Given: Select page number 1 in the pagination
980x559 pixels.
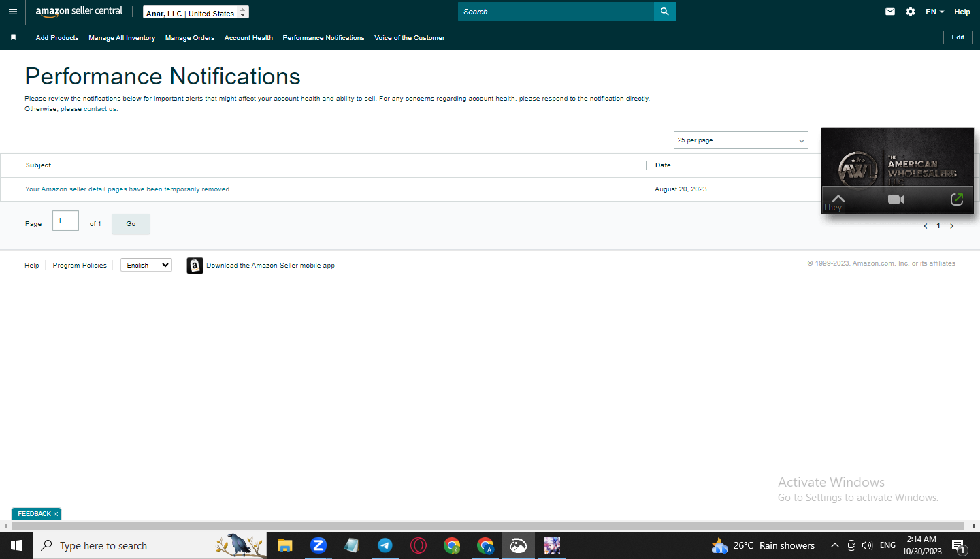Looking at the screenshot, I should point(938,226).
